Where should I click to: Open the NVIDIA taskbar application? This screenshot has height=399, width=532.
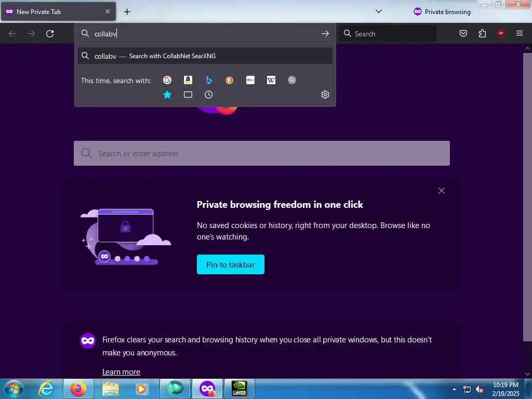click(240, 389)
